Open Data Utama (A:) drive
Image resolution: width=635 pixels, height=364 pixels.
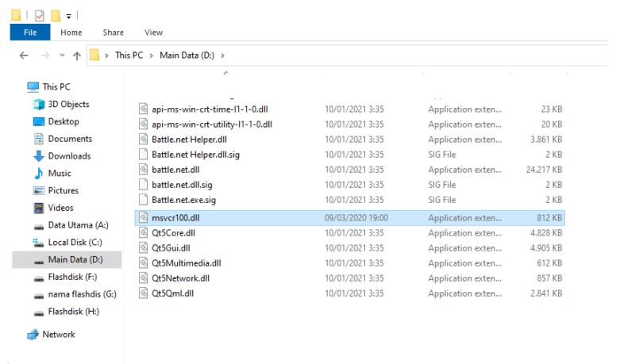click(78, 225)
